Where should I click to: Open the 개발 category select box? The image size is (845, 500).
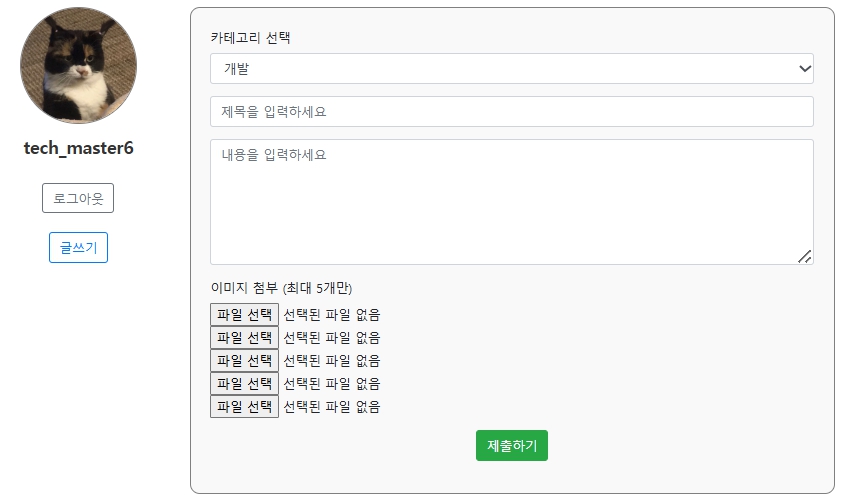[x=511, y=68]
